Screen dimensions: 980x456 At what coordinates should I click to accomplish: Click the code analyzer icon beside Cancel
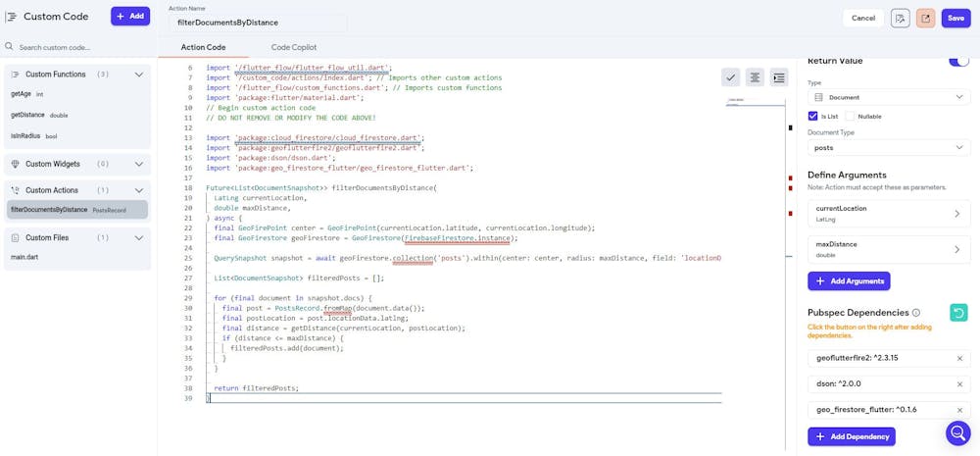click(900, 18)
